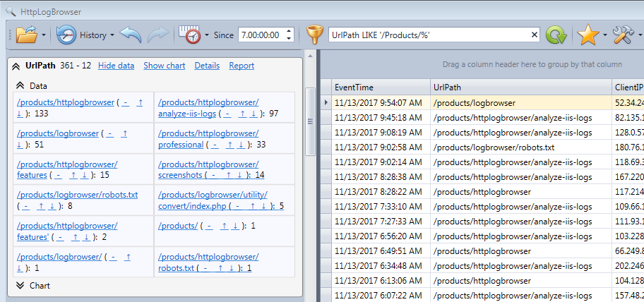Image resolution: width=644 pixels, height=302 pixels.
Task: Click the down arrow beside screenshots
Action: pyautogui.click(x=239, y=176)
